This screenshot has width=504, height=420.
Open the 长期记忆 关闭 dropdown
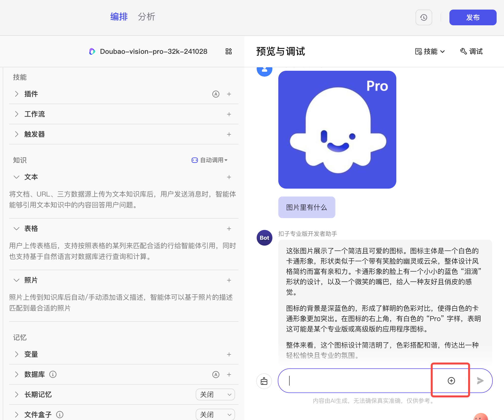pos(215,394)
